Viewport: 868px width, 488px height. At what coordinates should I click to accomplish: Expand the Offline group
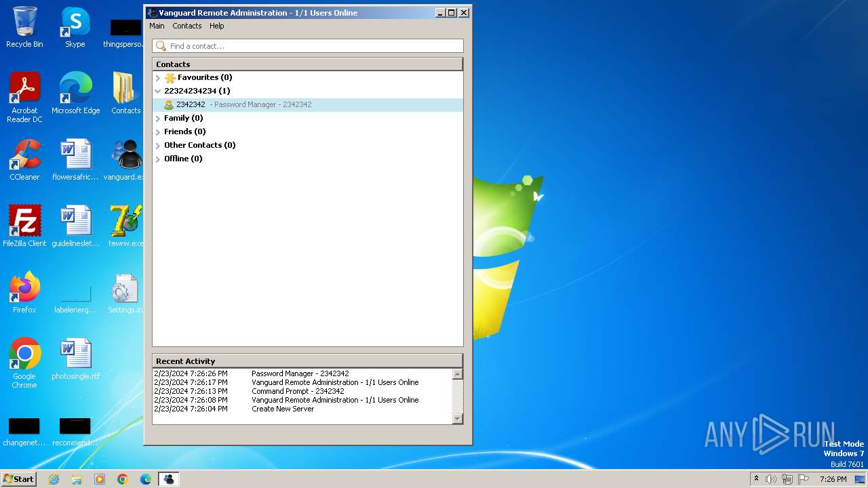click(x=158, y=159)
